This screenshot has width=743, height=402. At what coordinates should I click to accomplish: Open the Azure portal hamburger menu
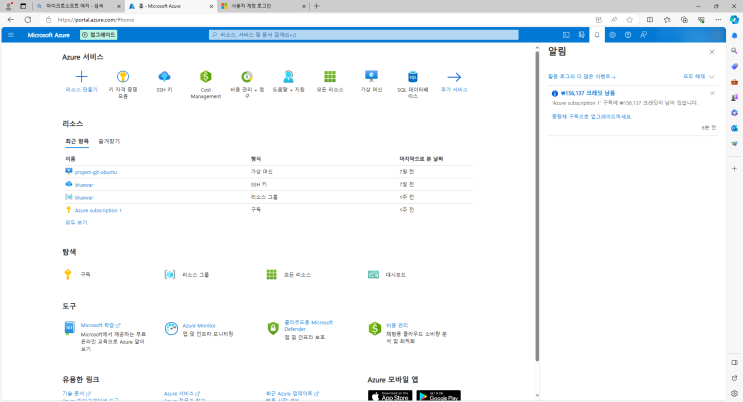pos(11,35)
